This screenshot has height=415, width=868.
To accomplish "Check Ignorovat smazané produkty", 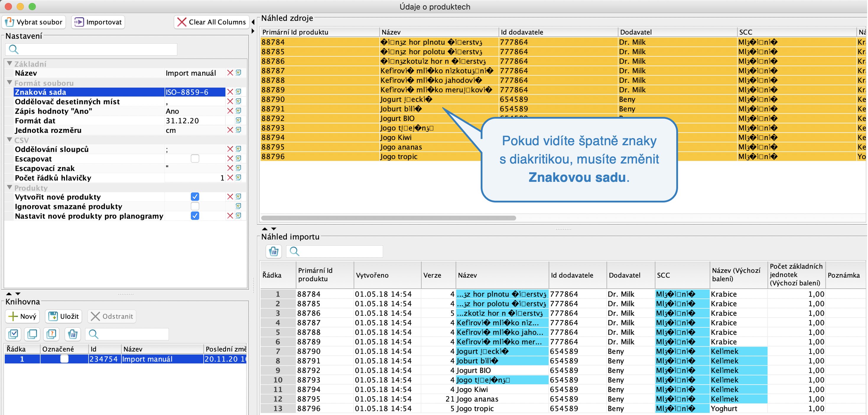I will pyautogui.click(x=195, y=206).
